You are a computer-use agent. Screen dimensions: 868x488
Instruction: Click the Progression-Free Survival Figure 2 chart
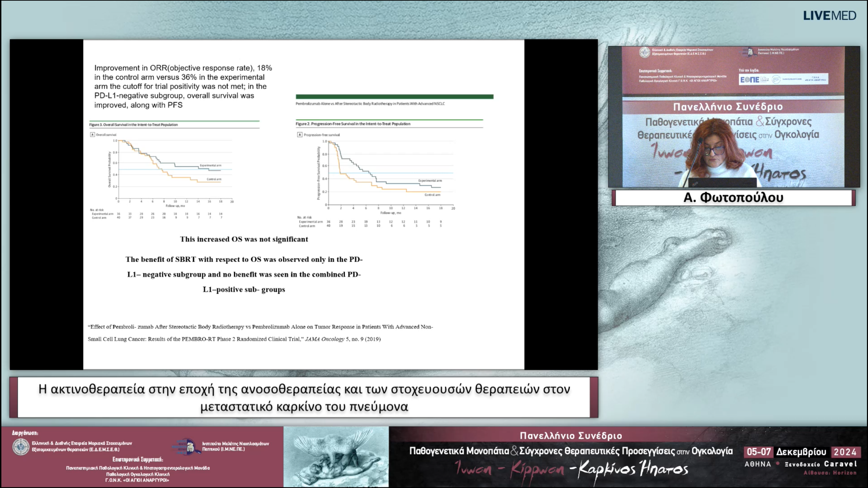[x=376, y=180]
